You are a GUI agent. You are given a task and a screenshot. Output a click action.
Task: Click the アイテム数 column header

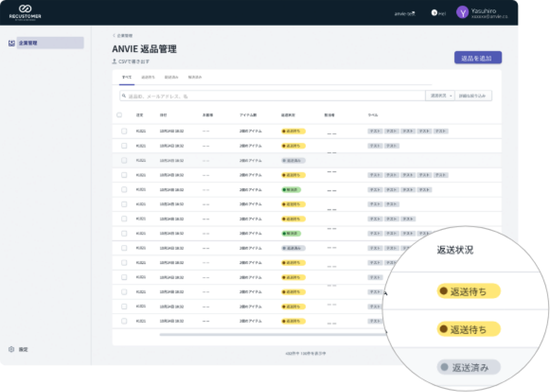click(x=248, y=115)
